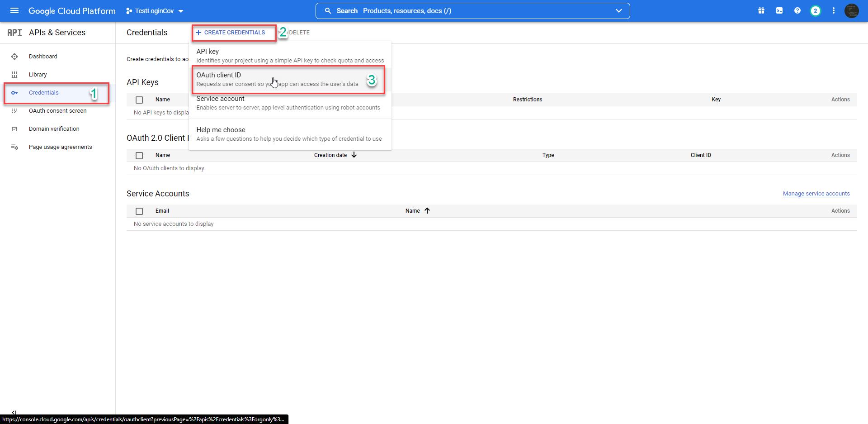
Task: Open Domain verification page
Action: (x=54, y=129)
